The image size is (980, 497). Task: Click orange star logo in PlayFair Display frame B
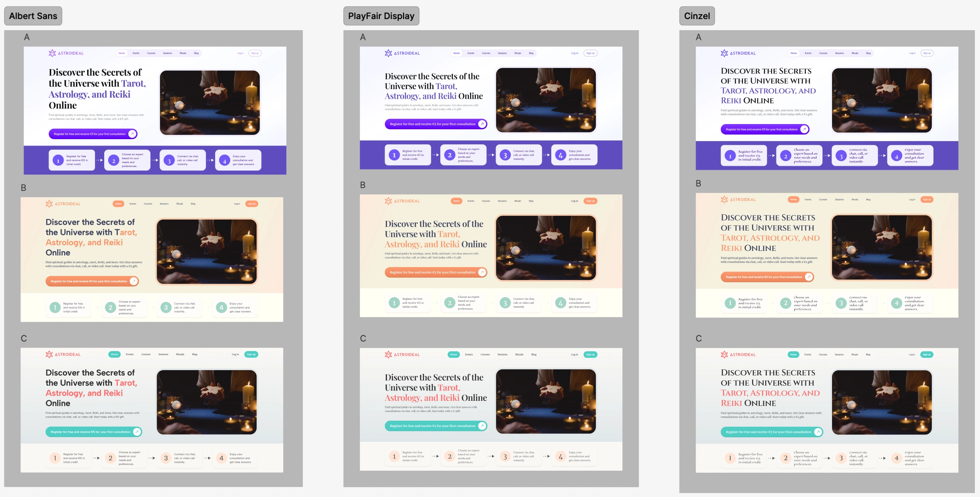click(x=388, y=201)
